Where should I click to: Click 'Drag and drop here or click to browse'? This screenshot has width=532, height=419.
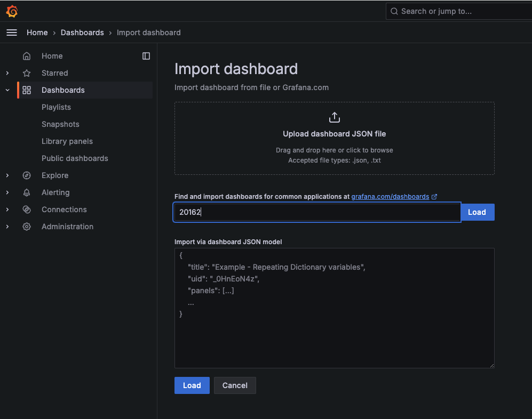[334, 150]
